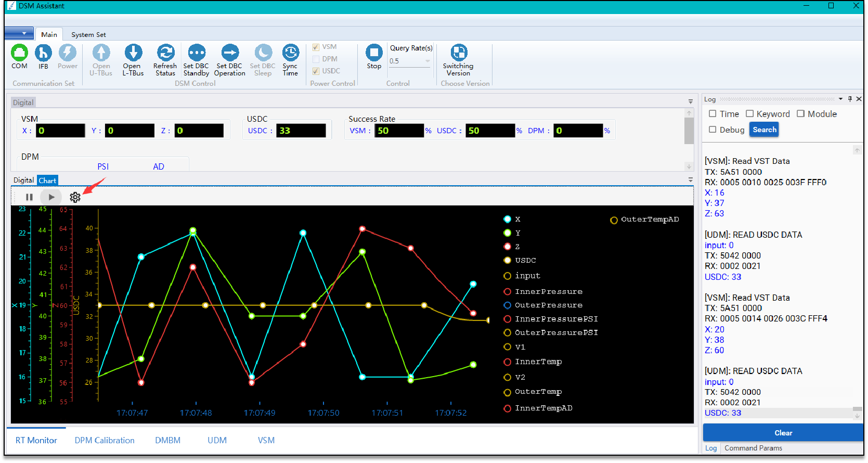Open the DPM Calibration tab
The image size is (868, 463).
pyautogui.click(x=105, y=440)
